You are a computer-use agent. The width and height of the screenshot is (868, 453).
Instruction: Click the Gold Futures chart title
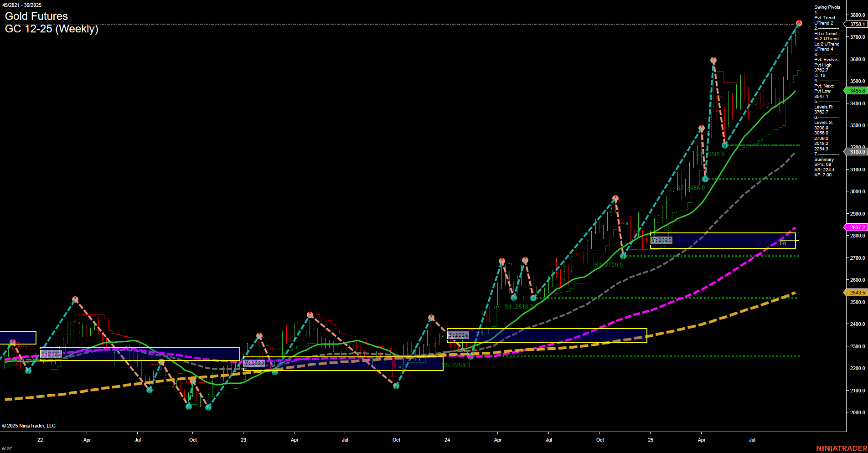pyautogui.click(x=36, y=16)
